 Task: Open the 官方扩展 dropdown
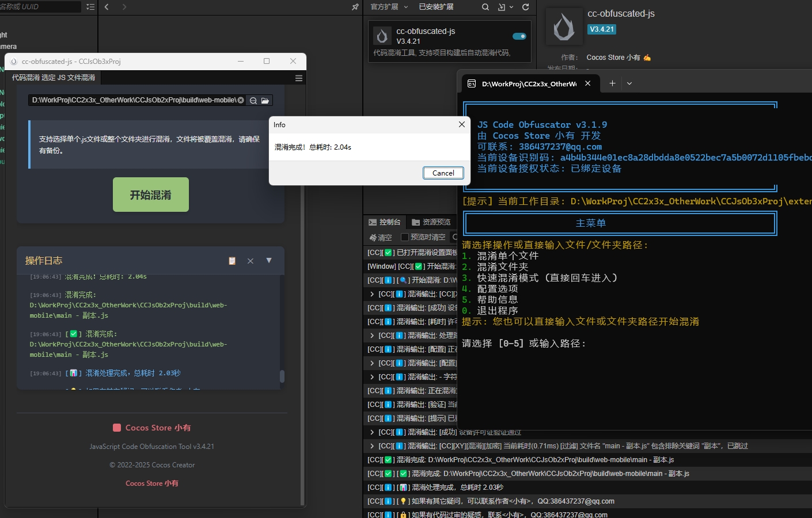tap(389, 7)
